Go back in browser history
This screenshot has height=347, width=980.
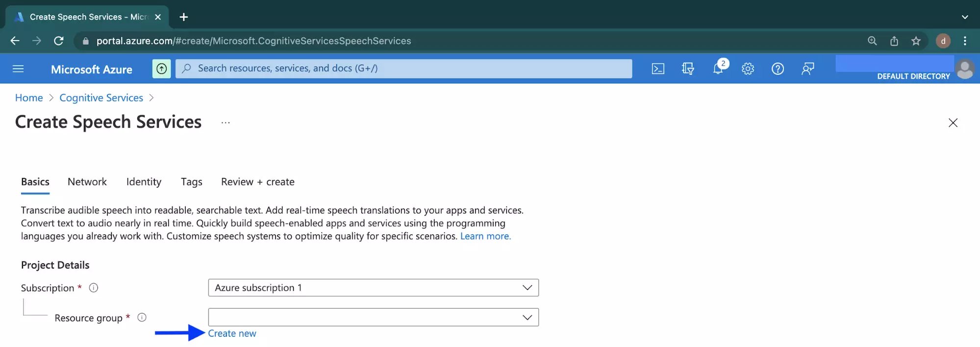click(x=15, y=41)
